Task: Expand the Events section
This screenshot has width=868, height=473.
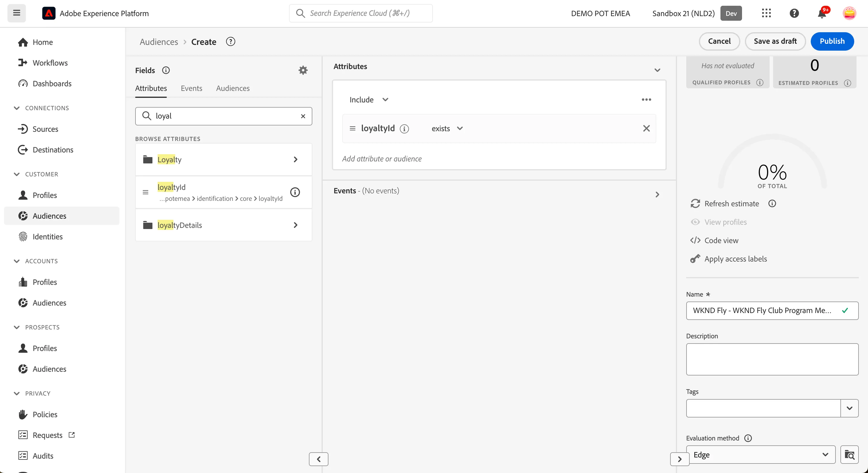Action: (657, 194)
